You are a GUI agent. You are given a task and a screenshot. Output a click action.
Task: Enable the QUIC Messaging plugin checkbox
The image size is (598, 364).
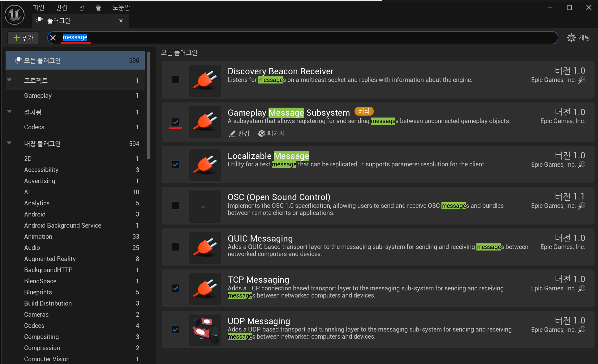[x=175, y=247]
